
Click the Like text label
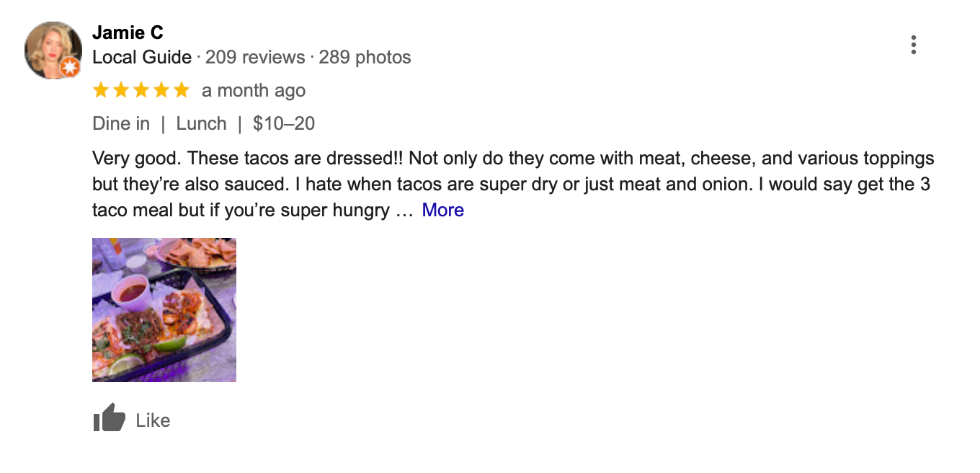pos(153,420)
